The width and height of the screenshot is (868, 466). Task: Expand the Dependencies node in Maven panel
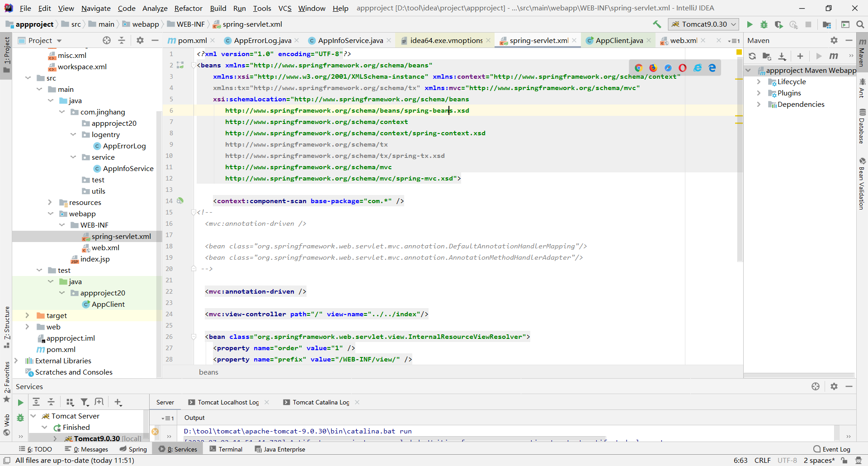(759, 104)
